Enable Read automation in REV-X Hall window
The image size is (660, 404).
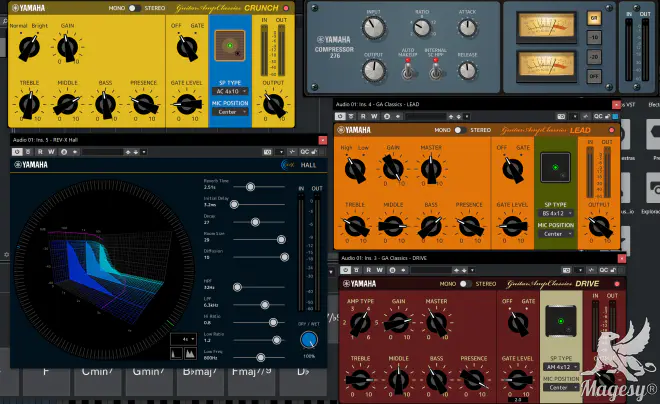(x=40, y=152)
